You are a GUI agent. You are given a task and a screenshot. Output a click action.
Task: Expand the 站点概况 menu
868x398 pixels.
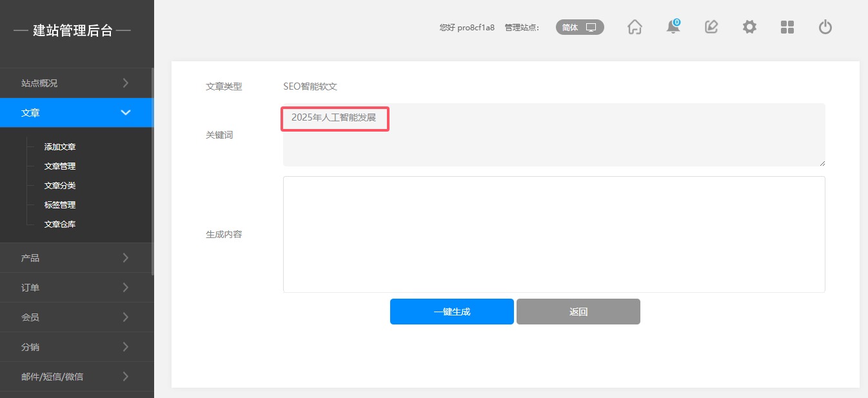76,83
